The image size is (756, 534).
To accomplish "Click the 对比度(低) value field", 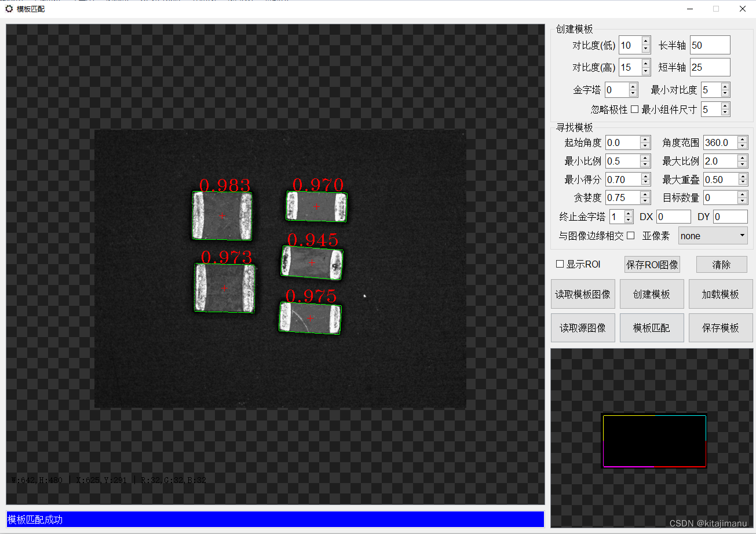I will pos(630,45).
